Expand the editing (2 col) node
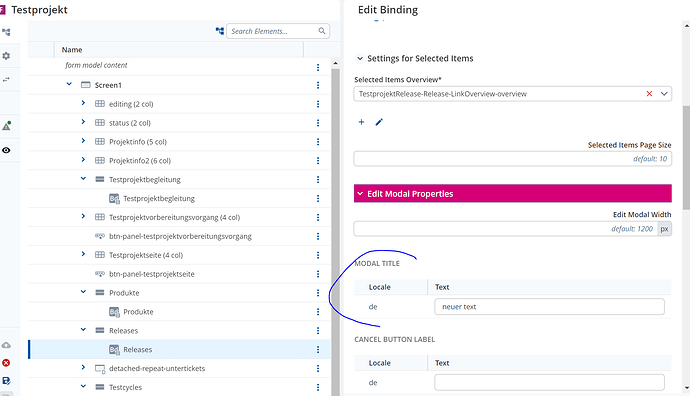This screenshot has height=396, width=690. [x=83, y=103]
